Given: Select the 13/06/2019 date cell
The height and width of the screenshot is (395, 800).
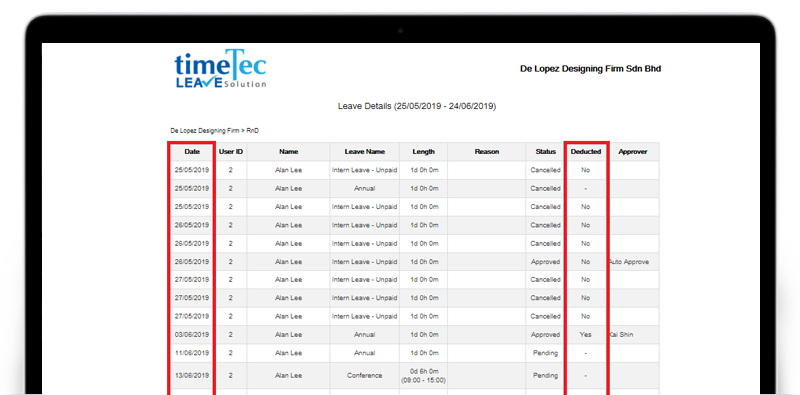Looking at the screenshot, I should point(192,375).
